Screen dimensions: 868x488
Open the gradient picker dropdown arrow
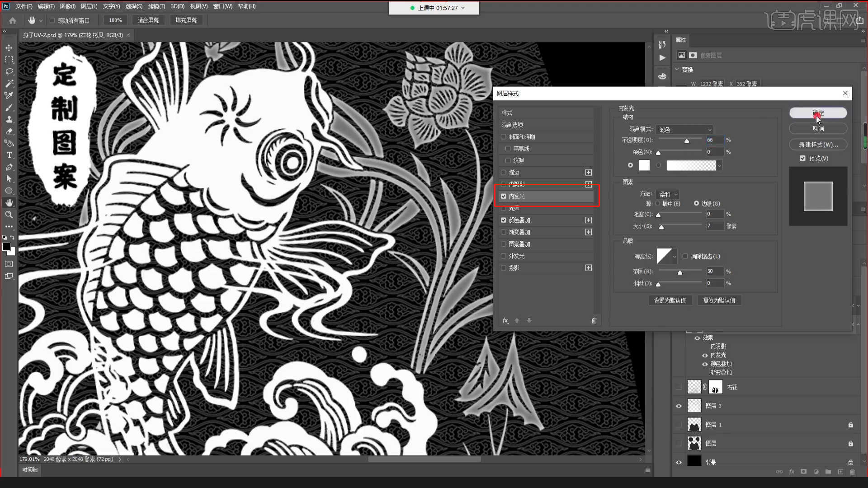pos(720,166)
